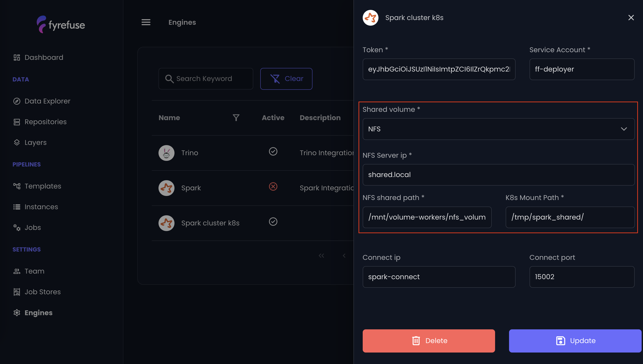
Task: Click the Description column header
Action: (x=320, y=117)
